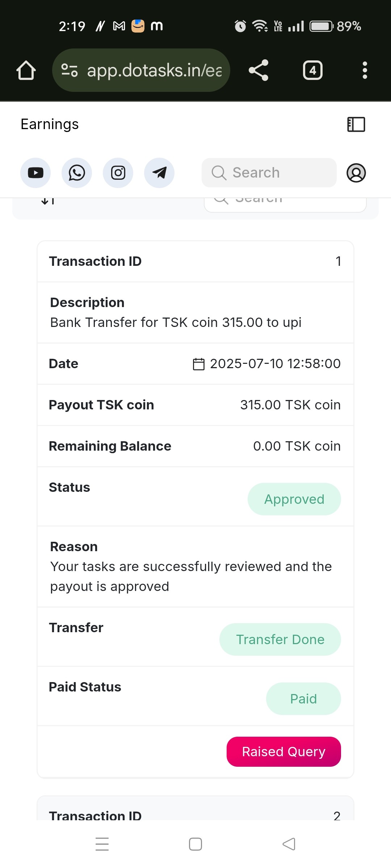Open the user profile icon
Image resolution: width=391 pixels, height=868 pixels.
(x=356, y=173)
